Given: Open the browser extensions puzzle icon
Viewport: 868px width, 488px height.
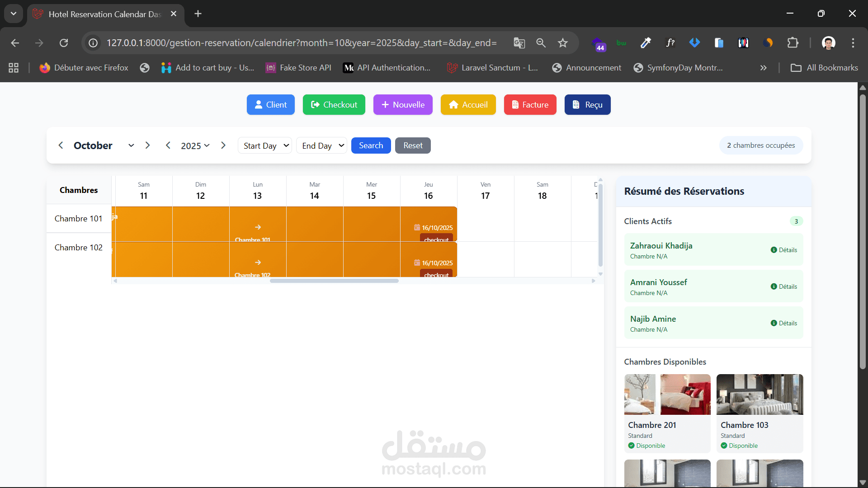Looking at the screenshot, I should 793,43.
